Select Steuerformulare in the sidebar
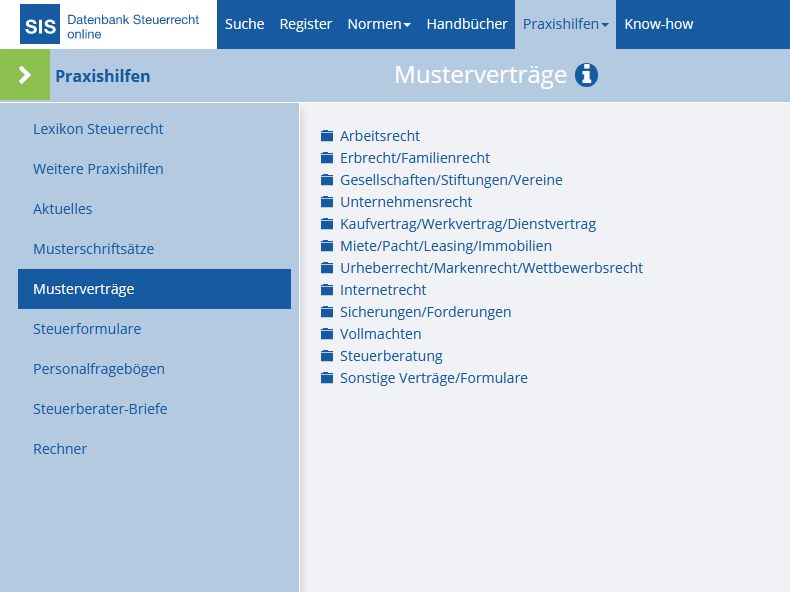 [x=87, y=329]
